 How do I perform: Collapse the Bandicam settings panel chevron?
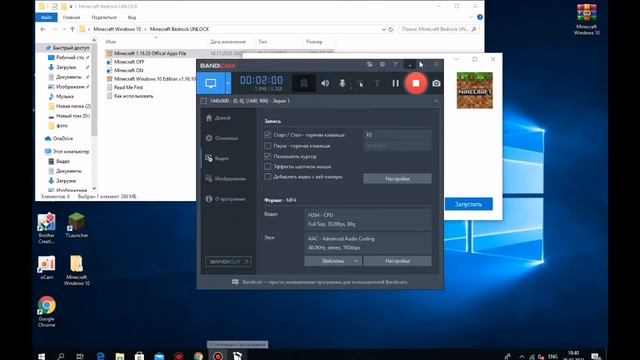[436, 101]
